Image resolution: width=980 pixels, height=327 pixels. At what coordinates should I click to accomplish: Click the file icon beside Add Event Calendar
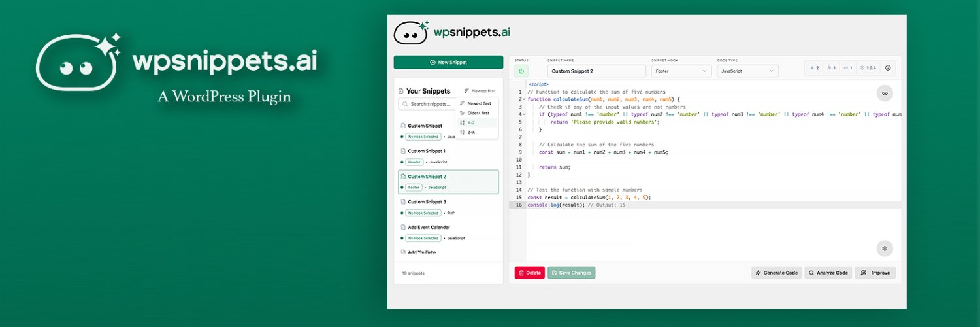[x=402, y=227]
